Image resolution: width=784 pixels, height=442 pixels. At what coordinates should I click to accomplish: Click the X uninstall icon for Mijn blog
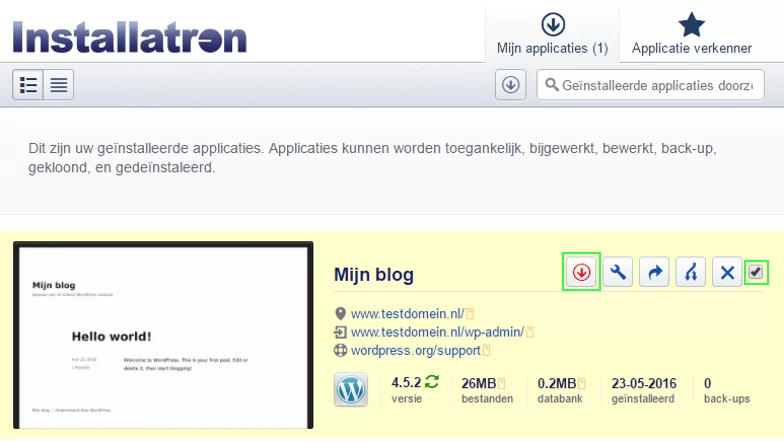728,272
